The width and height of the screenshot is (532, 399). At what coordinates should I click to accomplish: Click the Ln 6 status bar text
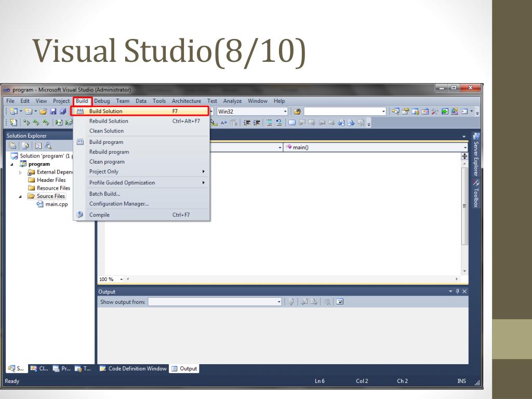(x=320, y=381)
